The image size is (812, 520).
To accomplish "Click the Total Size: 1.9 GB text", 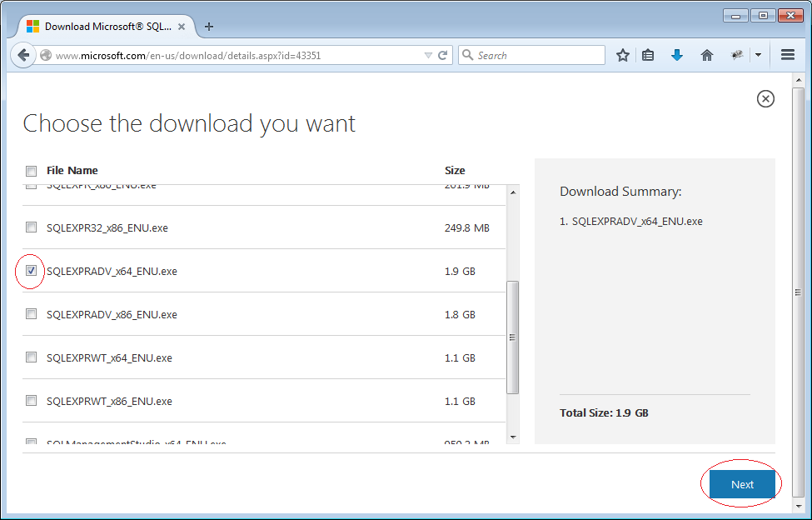I will pyautogui.click(x=604, y=412).
